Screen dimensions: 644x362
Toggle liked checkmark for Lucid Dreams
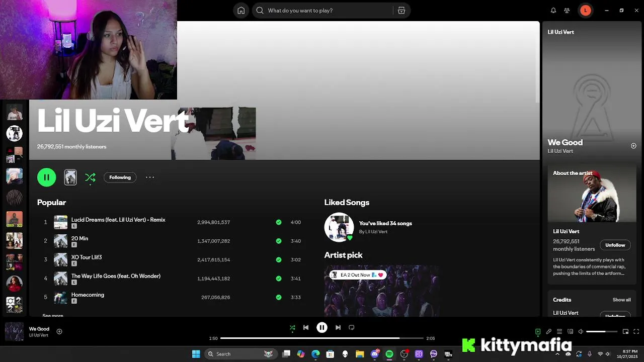279,222
